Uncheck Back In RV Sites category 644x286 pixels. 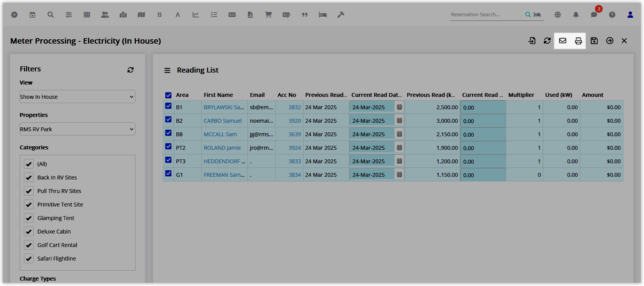[29, 178]
